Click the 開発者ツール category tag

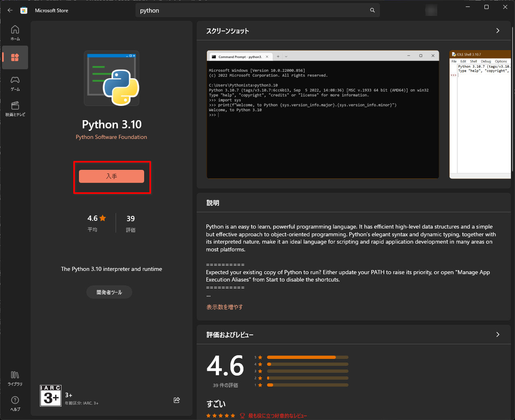tap(109, 292)
